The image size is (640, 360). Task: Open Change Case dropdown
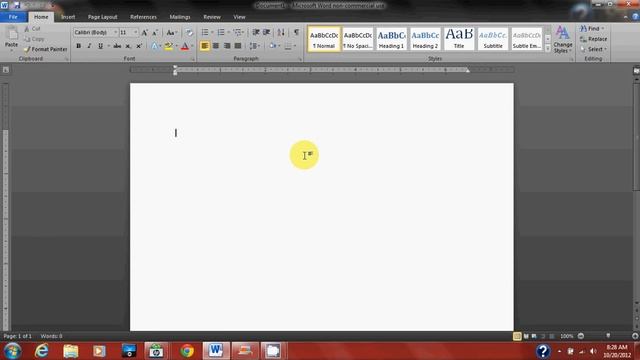click(x=171, y=32)
